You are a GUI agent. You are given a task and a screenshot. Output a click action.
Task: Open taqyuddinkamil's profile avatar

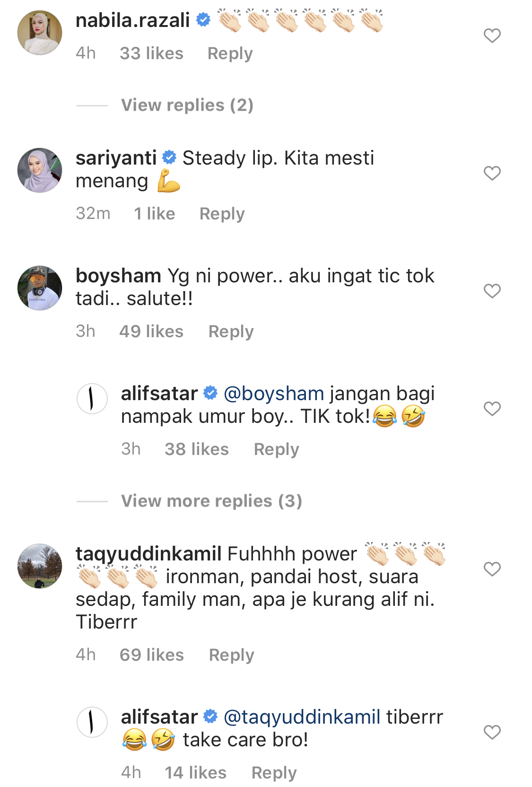tap(40, 566)
